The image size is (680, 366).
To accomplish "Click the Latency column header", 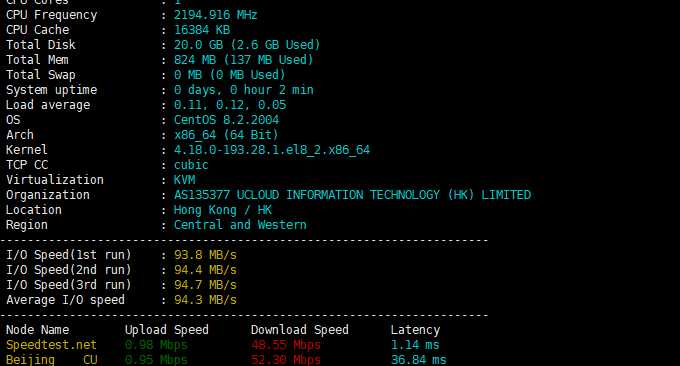I will pos(415,330).
